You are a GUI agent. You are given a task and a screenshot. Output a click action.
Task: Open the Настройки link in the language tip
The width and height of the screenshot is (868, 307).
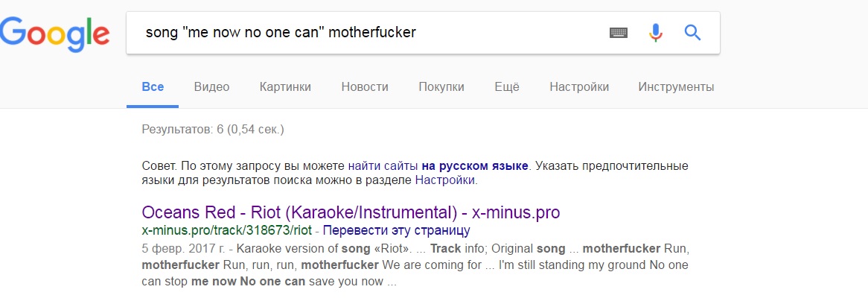[x=444, y=180]
